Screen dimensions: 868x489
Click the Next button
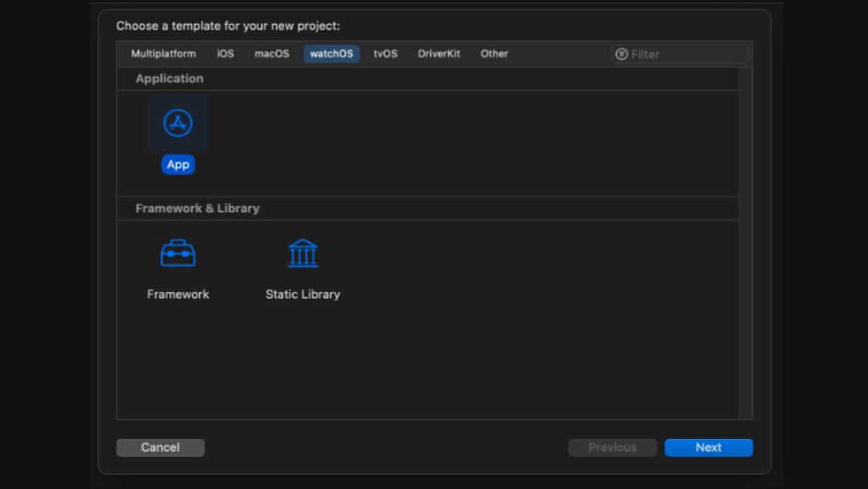(x=708, y=447)
